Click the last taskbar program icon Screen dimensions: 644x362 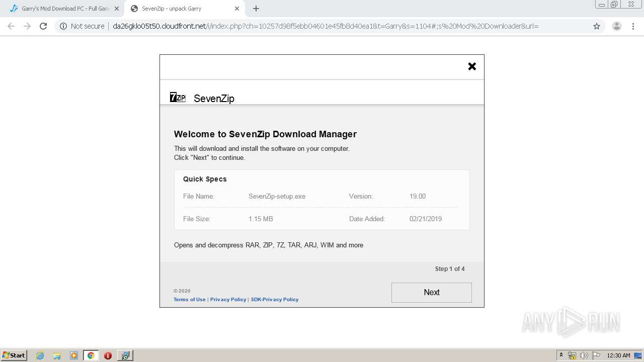point(125,355)
